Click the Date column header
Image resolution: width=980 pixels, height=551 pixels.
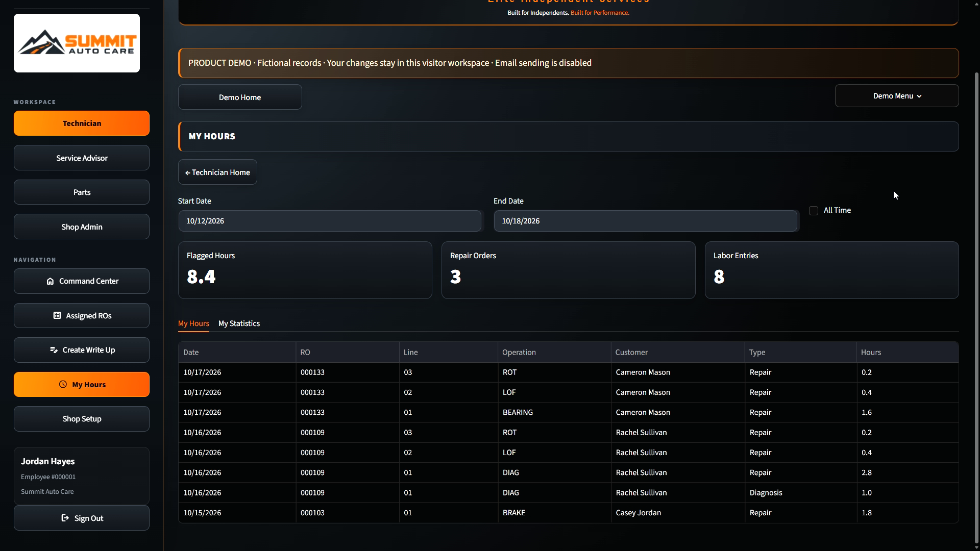[237, 353]
